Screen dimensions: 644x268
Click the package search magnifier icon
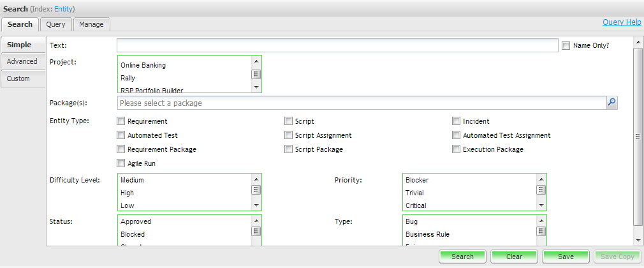(611, 103)
